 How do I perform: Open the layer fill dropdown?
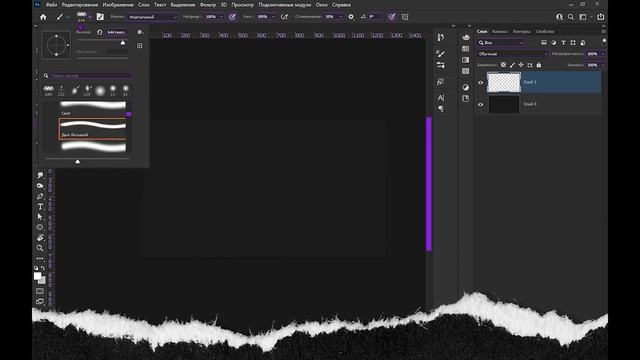(603, 65)
